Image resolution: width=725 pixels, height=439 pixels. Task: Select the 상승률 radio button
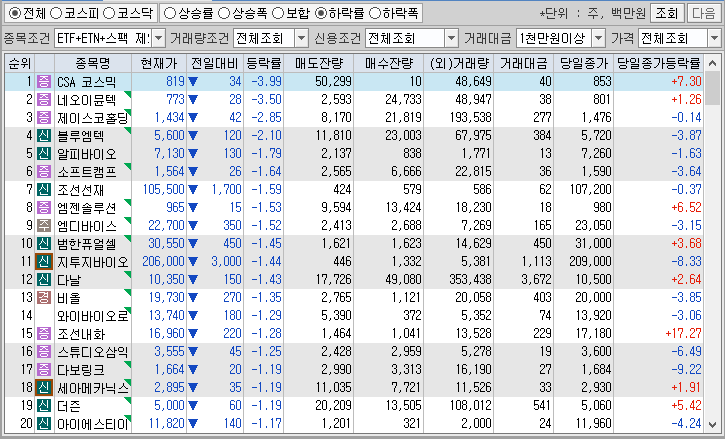[170, 13]
